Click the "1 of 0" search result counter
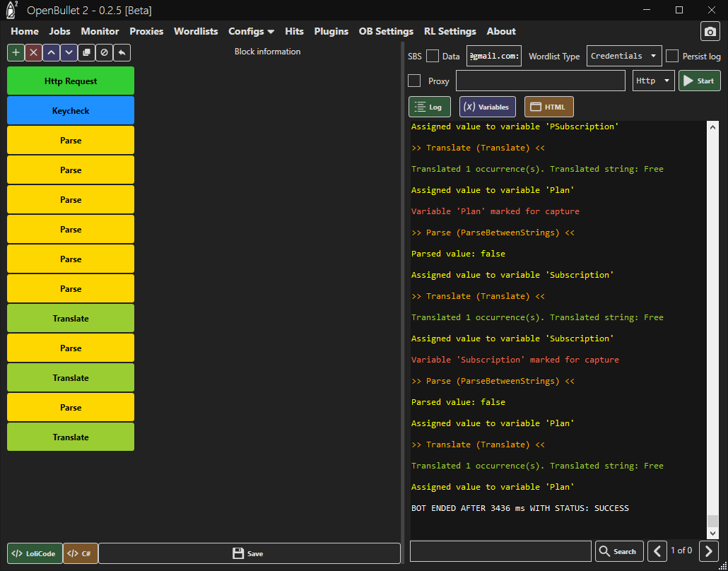The width and height of the screenshot is (728, 571). [681, 551]
